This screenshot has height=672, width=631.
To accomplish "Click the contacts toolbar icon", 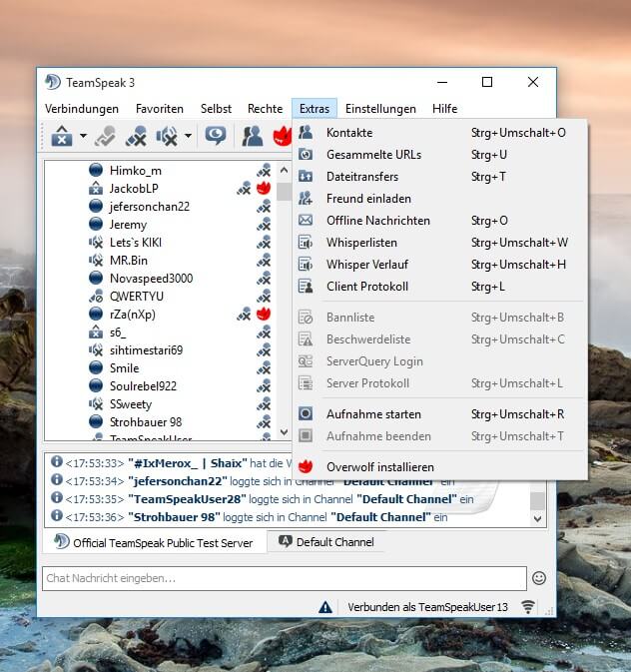I will click(x=252, y=136).
